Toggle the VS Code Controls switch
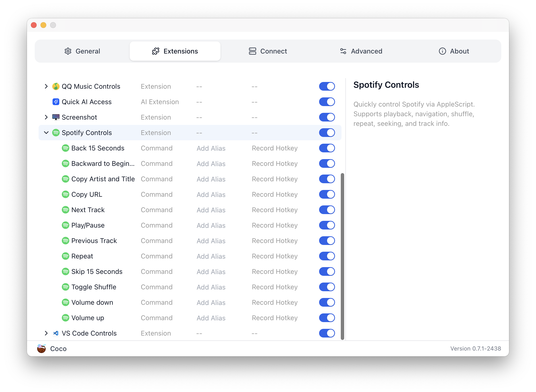 [x=327, y=333]
